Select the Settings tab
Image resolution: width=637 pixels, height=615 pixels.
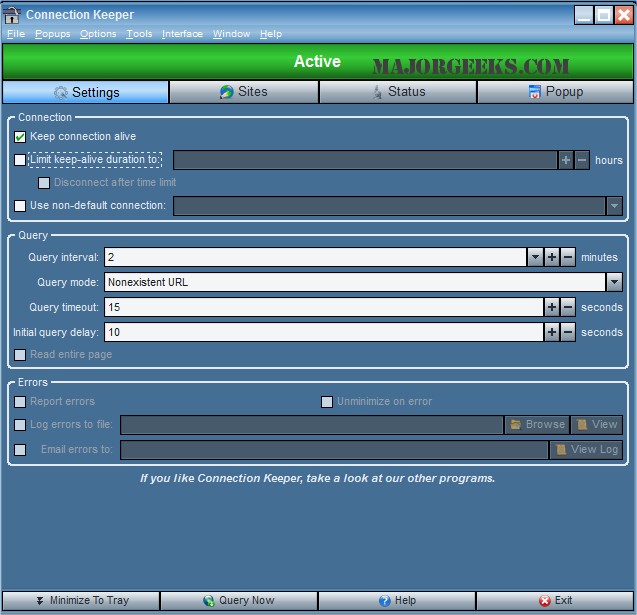[x=85, y=92]
